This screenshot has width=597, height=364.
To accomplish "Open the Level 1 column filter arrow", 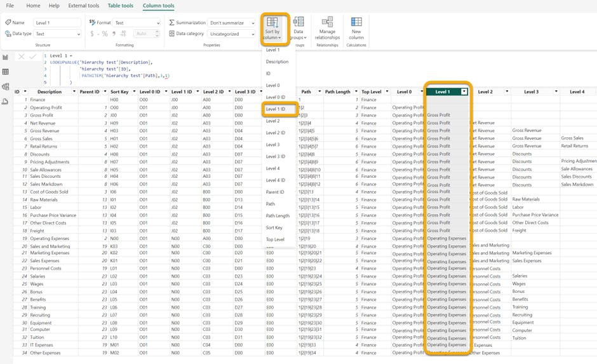I will point(464,92).
